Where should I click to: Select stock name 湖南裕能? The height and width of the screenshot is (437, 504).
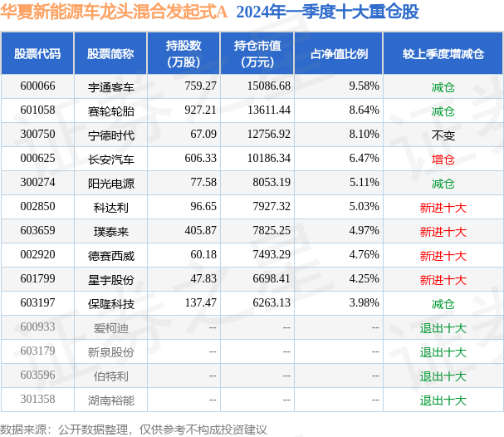(111, 400)
